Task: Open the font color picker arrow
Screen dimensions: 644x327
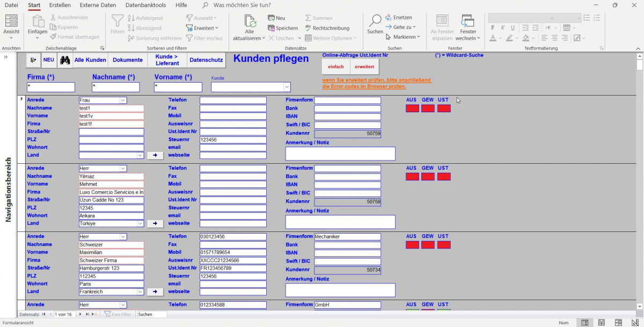Action: point(501,38)
